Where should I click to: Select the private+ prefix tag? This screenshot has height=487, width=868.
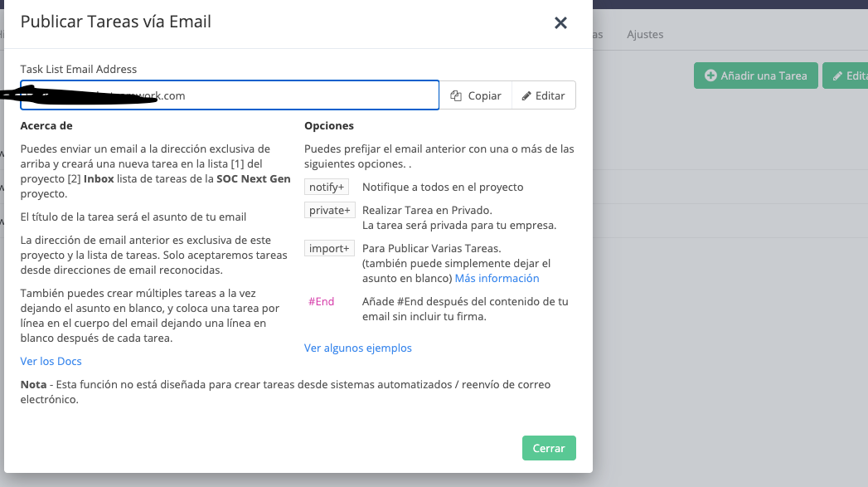pyautogui.click(x=329, y=210)
